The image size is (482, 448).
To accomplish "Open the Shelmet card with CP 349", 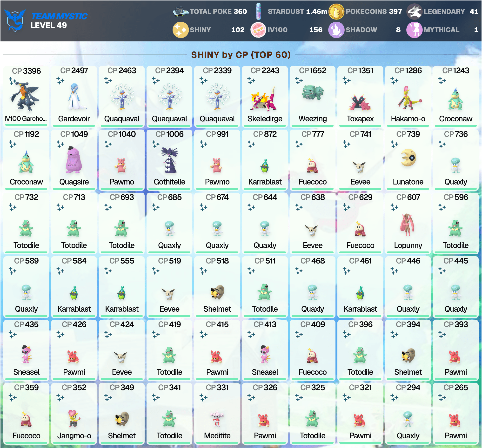I will coord(122,414).
